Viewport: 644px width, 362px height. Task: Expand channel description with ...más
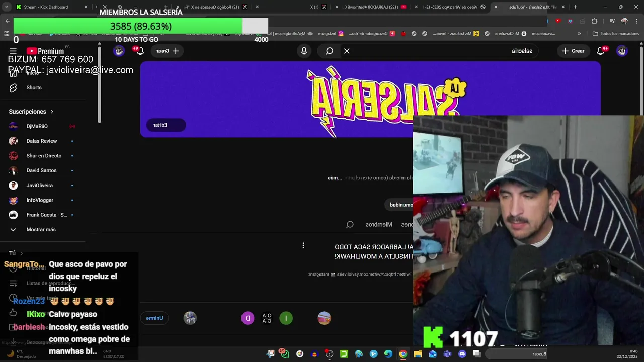click(335, 178)
